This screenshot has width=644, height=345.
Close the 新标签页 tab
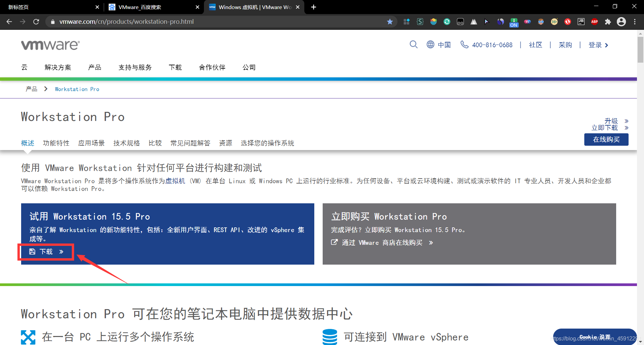point(97,7)
